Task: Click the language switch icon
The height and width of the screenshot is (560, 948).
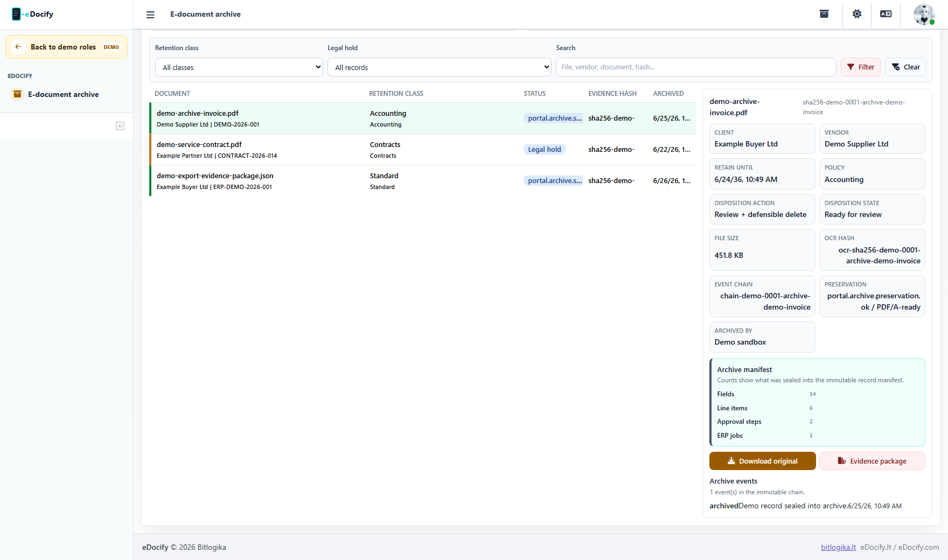Action: coord(886,14)
